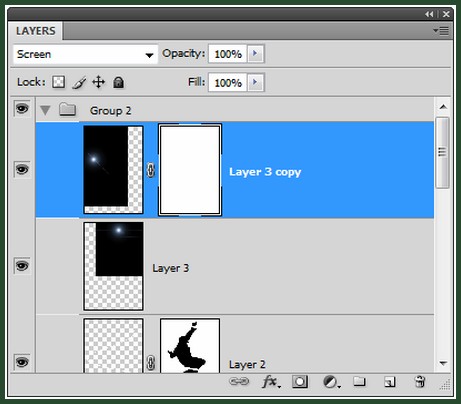Image resolution: width=461 pixels, height=404 pixels.
Task: Click the 'Layer 3 copy' name
Action: (x=265, y=172)
